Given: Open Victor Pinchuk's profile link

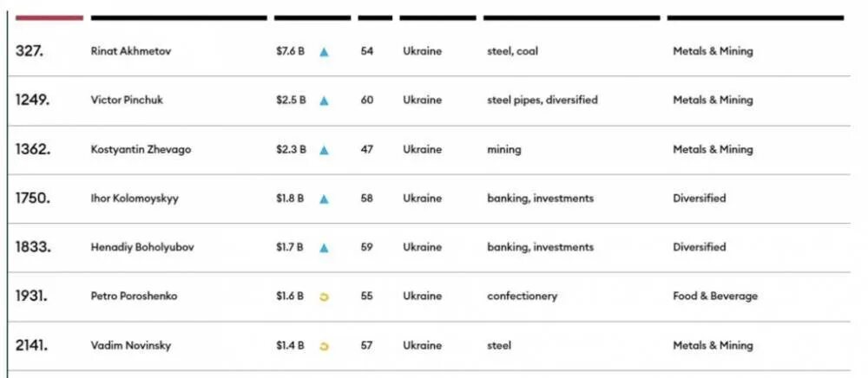Looking at the screenshot, I should [127, 100].
